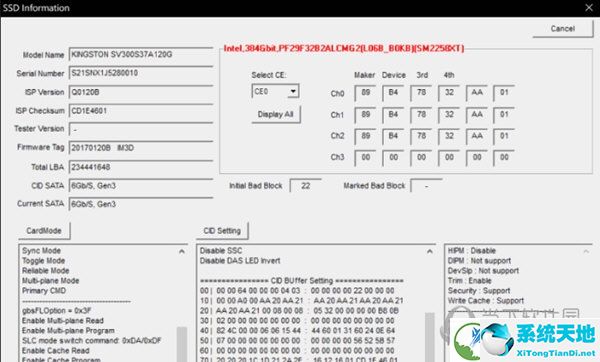Click the CardMode list scrollbar thumb

[x=182, y=344]
